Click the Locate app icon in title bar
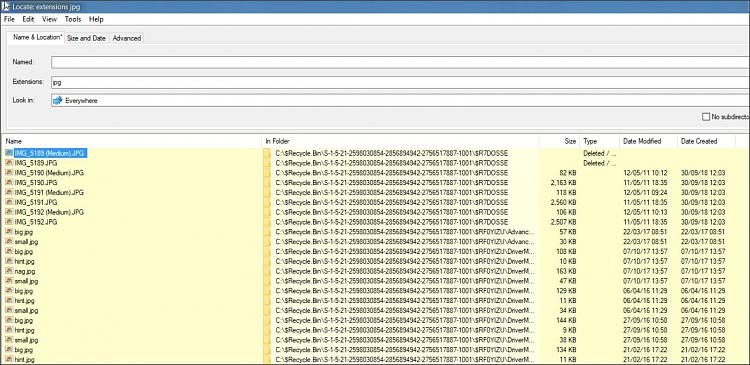The image size is (750, 365). pos(6,6)
